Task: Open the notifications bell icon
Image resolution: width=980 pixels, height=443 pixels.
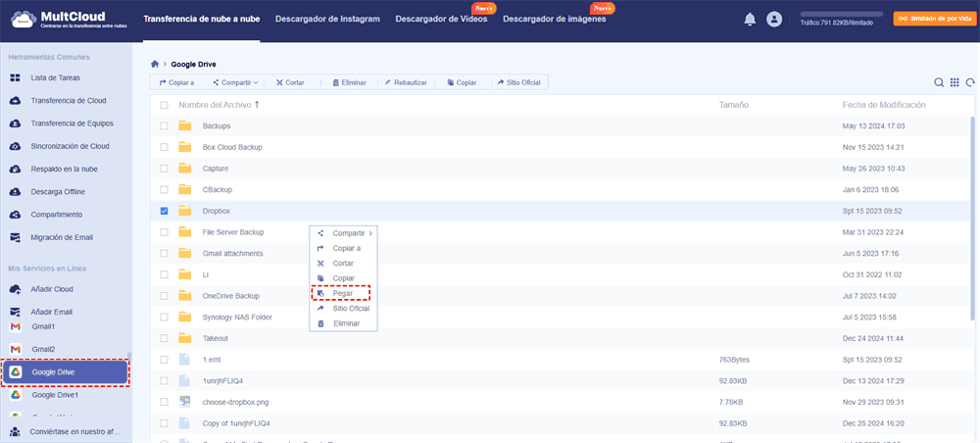Action: [750, 20]
